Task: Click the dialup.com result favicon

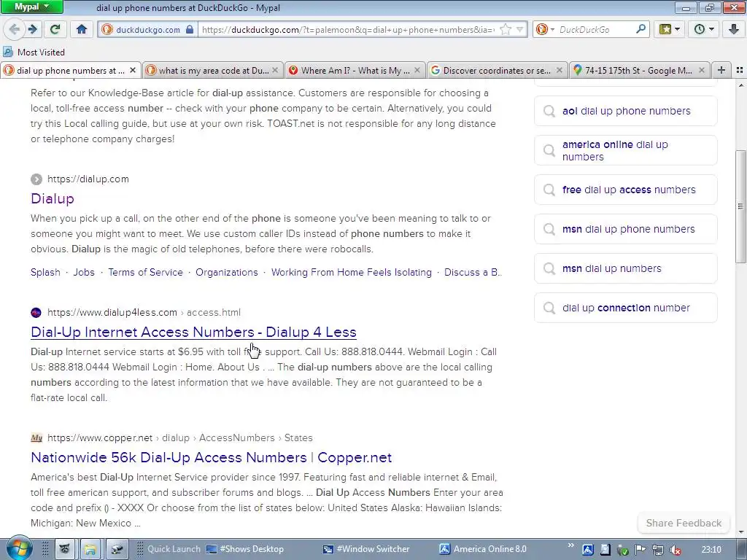Action: 36,179
